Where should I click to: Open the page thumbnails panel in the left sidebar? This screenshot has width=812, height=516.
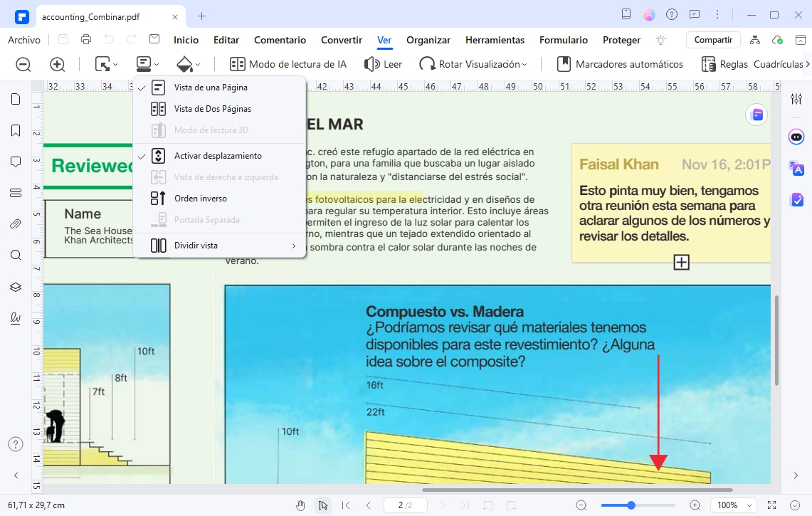(16, 99)
